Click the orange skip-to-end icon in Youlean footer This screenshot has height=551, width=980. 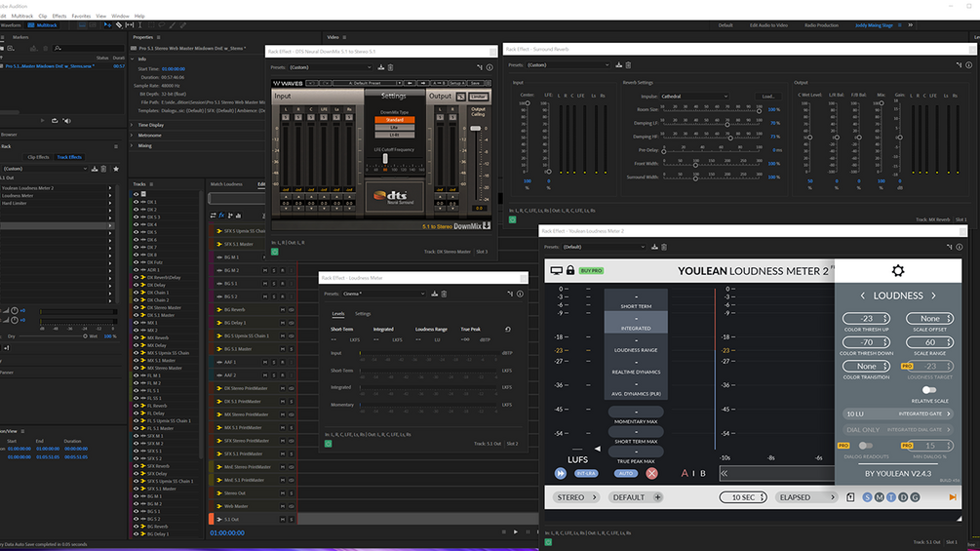click(x=953, y=497)
